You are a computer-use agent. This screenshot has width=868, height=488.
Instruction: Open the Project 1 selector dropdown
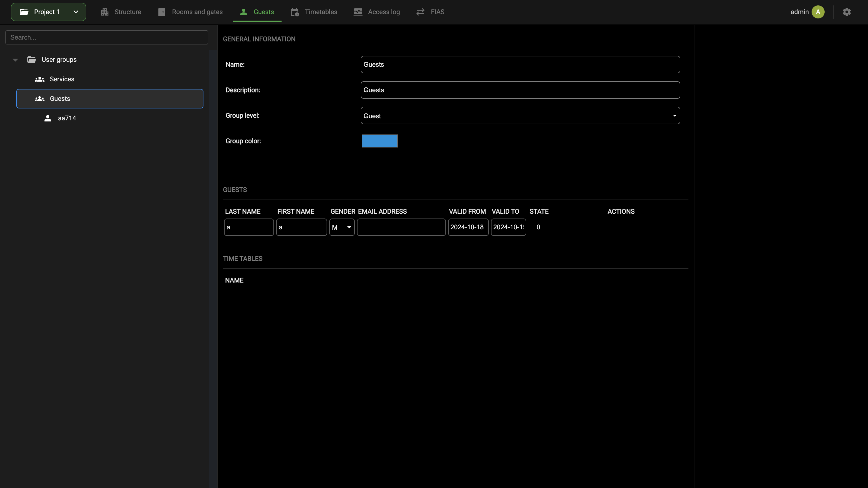point(48,12)
